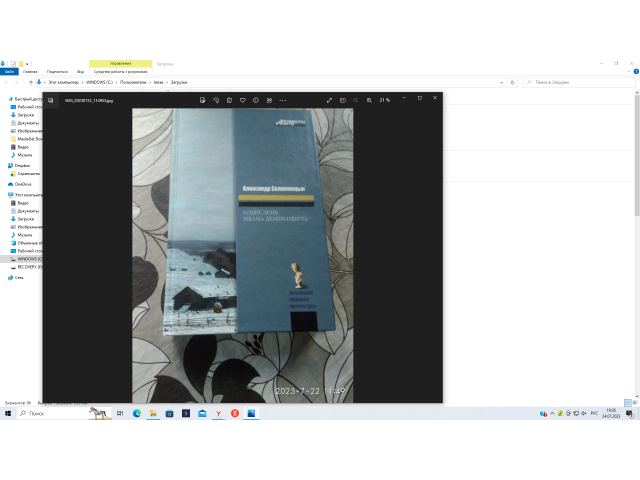Image resolution: width=640 pixels, height=480 pixels.
Task: Switch to the Поделиться ribbon tab
Action: click(x=57, y=71)
